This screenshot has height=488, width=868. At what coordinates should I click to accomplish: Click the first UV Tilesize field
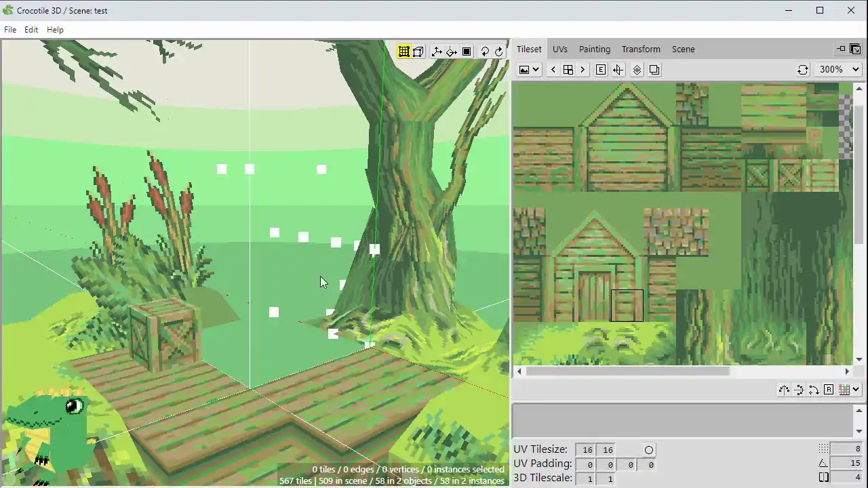pyautogui.click(x=586, y=450)
